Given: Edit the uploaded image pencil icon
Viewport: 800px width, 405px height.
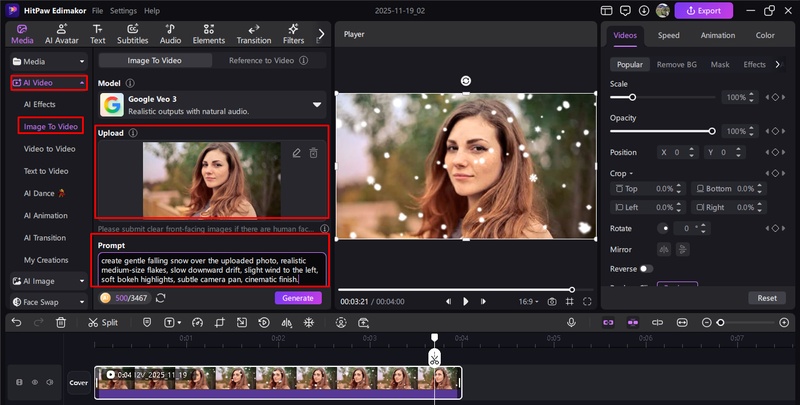Looking at the screenshot, I should click(x=296, y=153).
